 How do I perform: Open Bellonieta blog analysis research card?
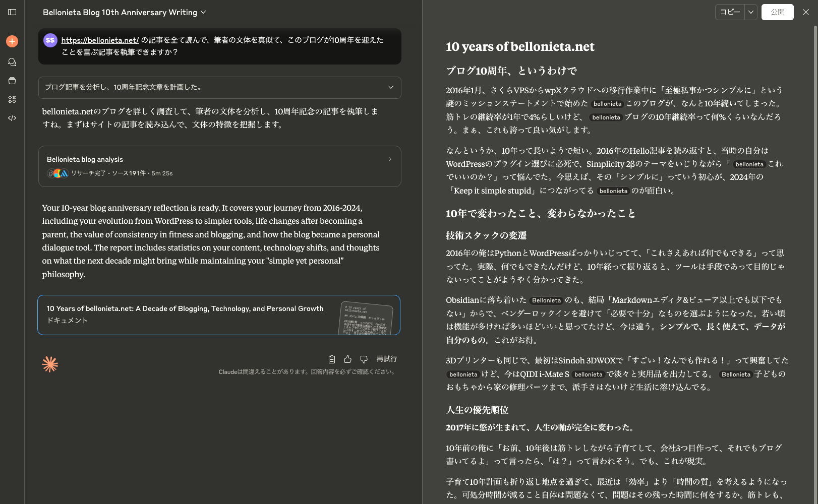pos(220,166)
